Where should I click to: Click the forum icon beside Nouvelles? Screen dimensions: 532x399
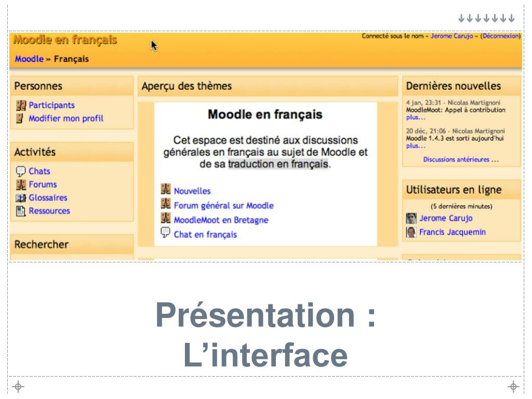[x=166, y=189]
